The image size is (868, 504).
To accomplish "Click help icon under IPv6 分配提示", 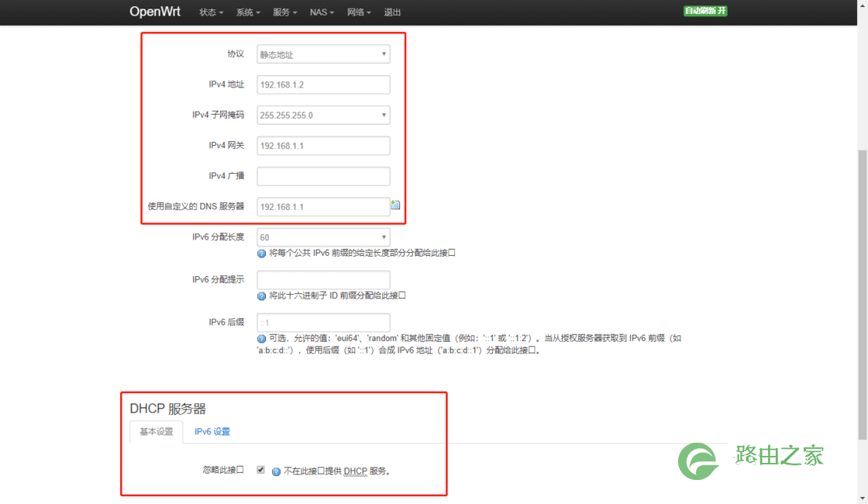I will [x=262, y=295].
